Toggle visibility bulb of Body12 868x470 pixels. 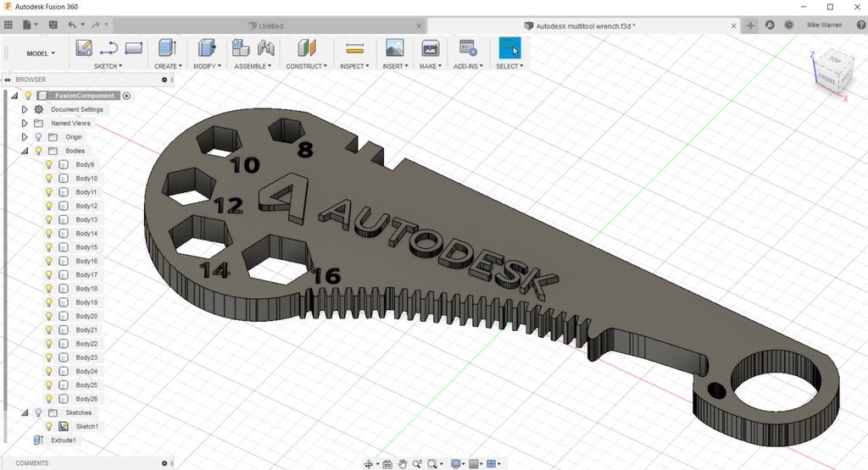48,206
